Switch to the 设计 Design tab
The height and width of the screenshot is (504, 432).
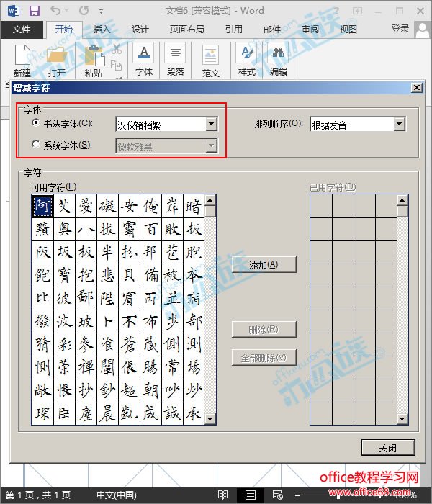tap(140, 30)
